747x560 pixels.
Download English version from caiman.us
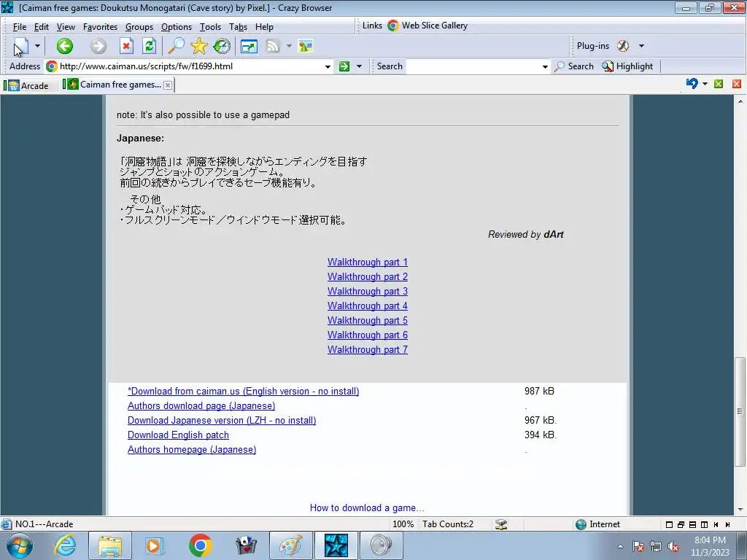(x=244, y=391)
